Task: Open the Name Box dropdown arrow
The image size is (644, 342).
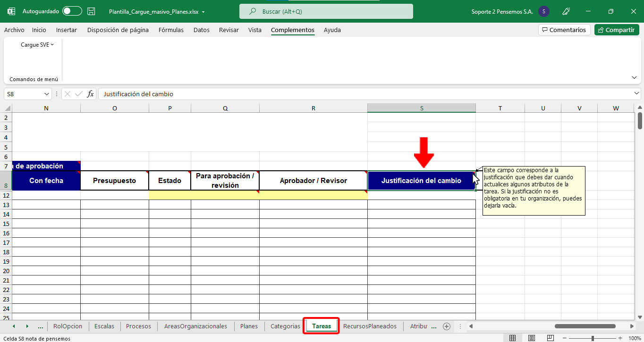Action: point(46,94)
